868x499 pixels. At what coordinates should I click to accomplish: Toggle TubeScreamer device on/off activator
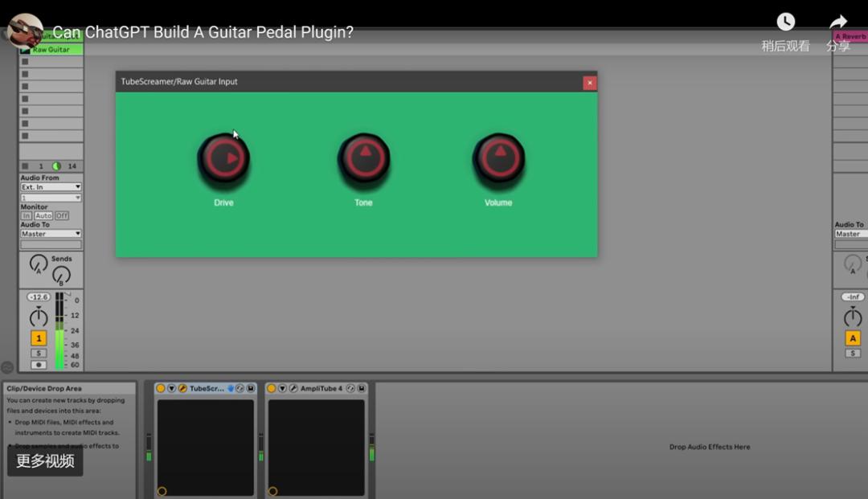click(161, 388)
